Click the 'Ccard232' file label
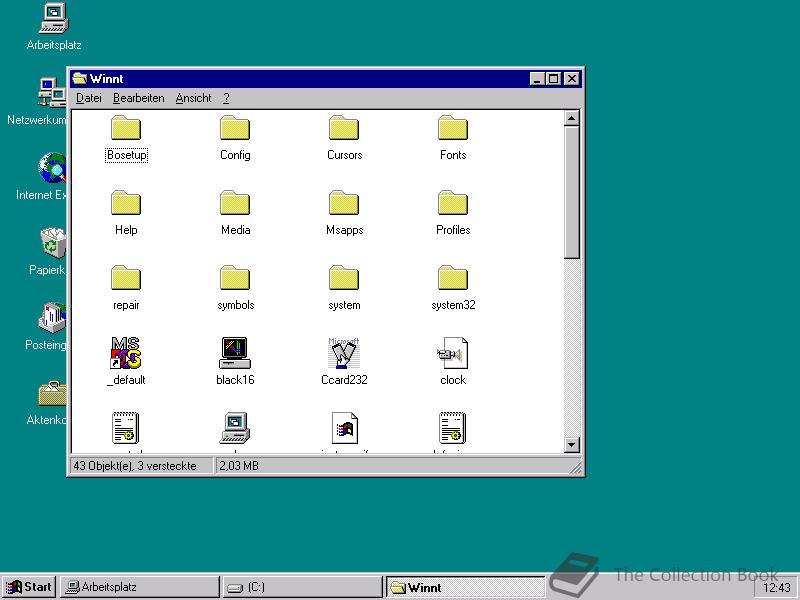This screenshot has height=600, width=800. 344,380
